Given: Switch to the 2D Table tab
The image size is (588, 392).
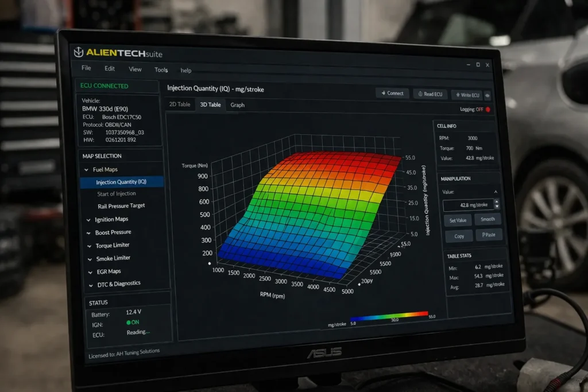Looking at the screenshot, I should pyautogui.click(x=179, y=104).
